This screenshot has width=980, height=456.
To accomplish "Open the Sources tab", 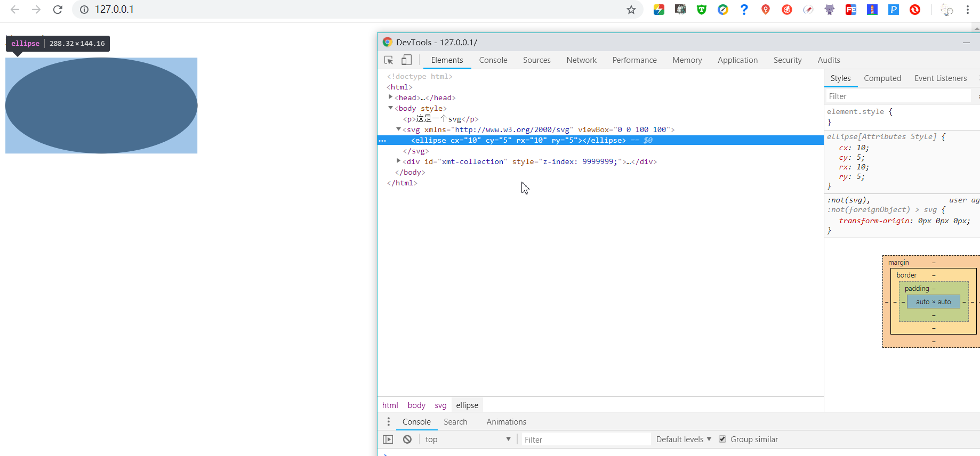I will coord(537,60).
